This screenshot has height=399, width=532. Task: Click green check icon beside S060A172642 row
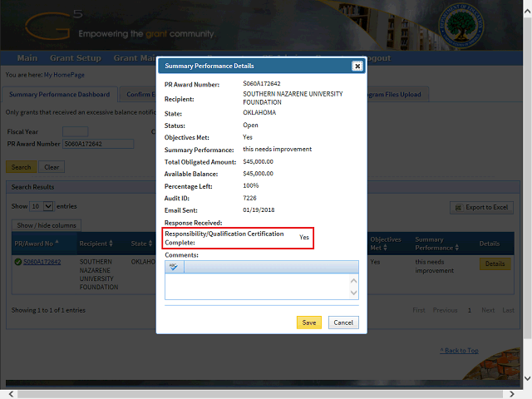pos(18,262)
